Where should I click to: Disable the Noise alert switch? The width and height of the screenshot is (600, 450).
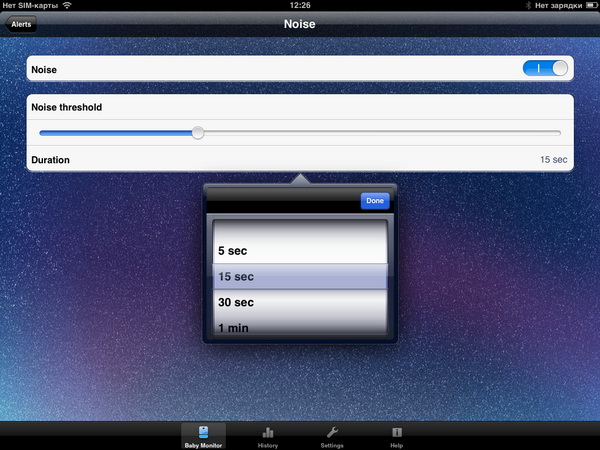coord(545,69)
